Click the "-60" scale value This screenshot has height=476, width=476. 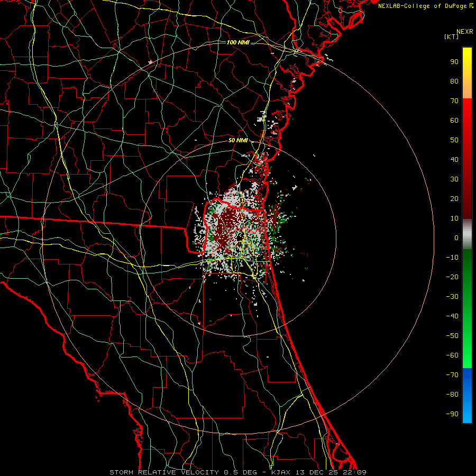point(452,355)
